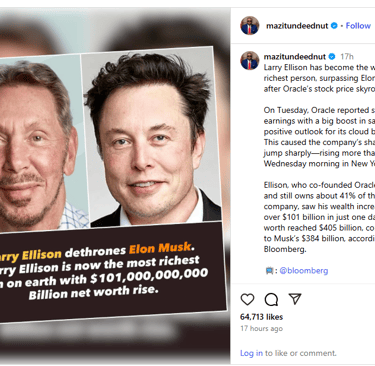
Task: Open comments with the speech bubble icon
Action: tap(271, 299)
